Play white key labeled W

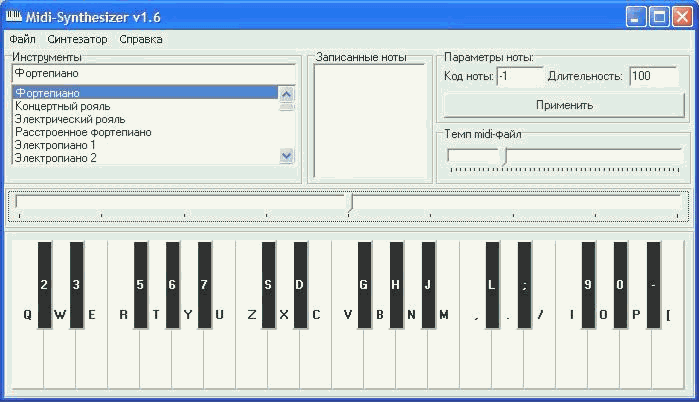click(x=59, y=357)
